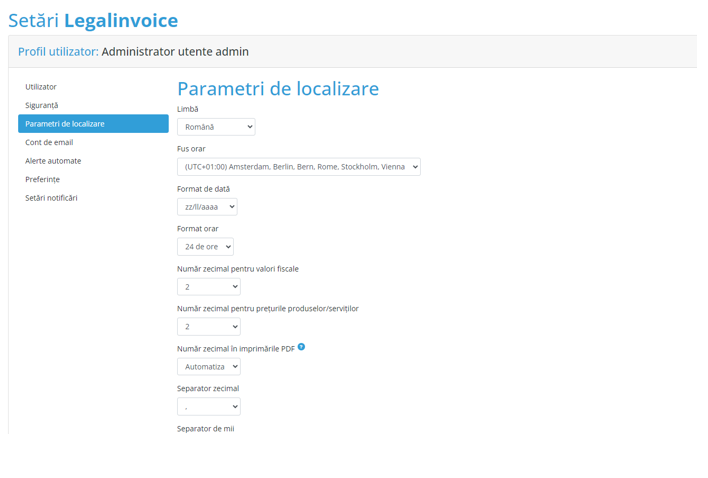Image resolution: width=708 pixels, height=478 pixels.
Task: Click the Separator de mii label
Action: coord(205,429)
